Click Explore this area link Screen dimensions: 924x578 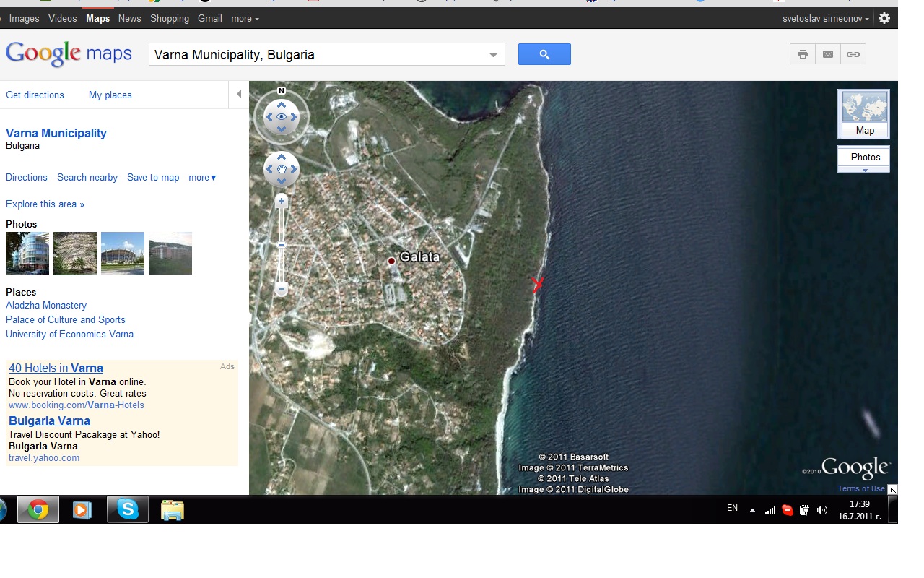tap(45, 204)
